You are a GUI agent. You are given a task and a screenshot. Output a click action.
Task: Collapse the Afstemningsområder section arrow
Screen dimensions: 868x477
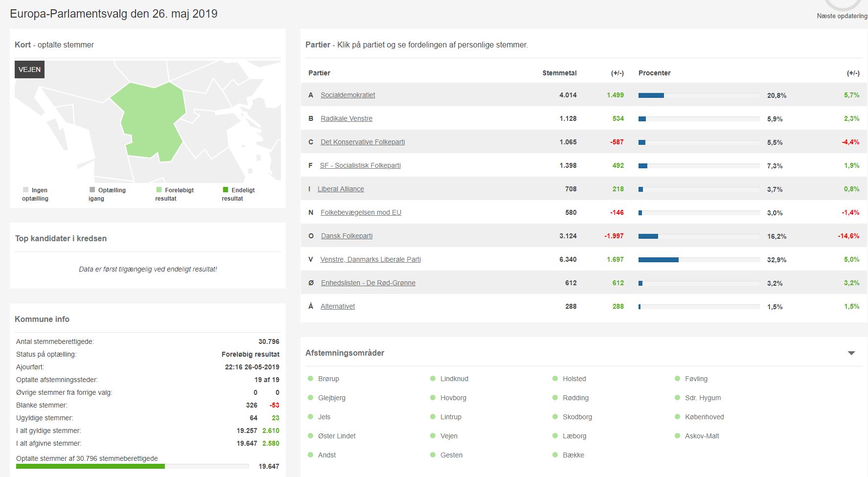(x=851, y=353)
